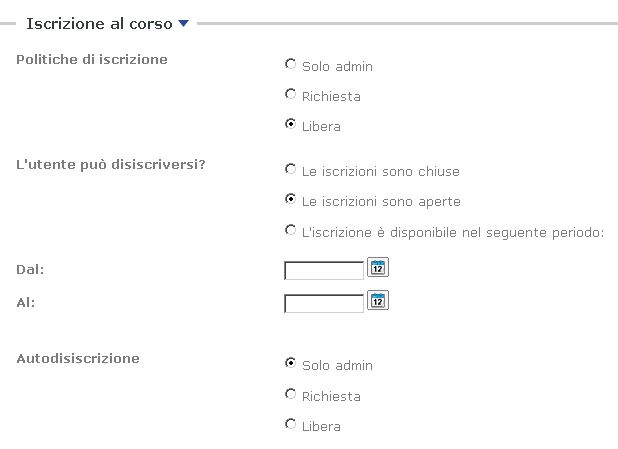Click the Al: field label
618x449 pixels.
pos(27,301)
